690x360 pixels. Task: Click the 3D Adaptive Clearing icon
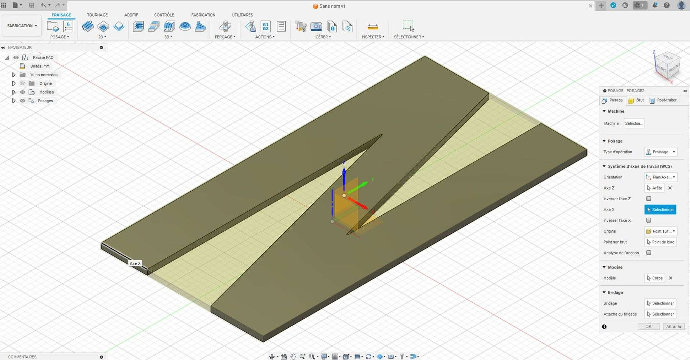(x=139, y=27)
